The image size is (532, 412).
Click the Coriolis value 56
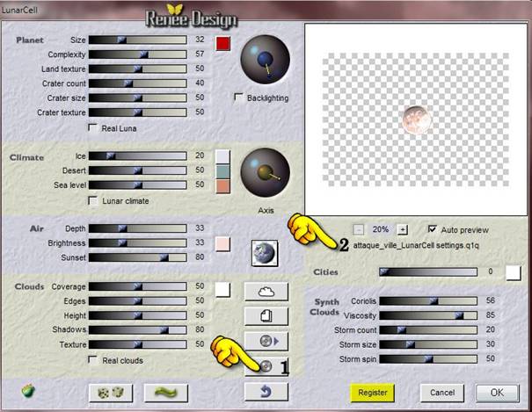[491, 300]
